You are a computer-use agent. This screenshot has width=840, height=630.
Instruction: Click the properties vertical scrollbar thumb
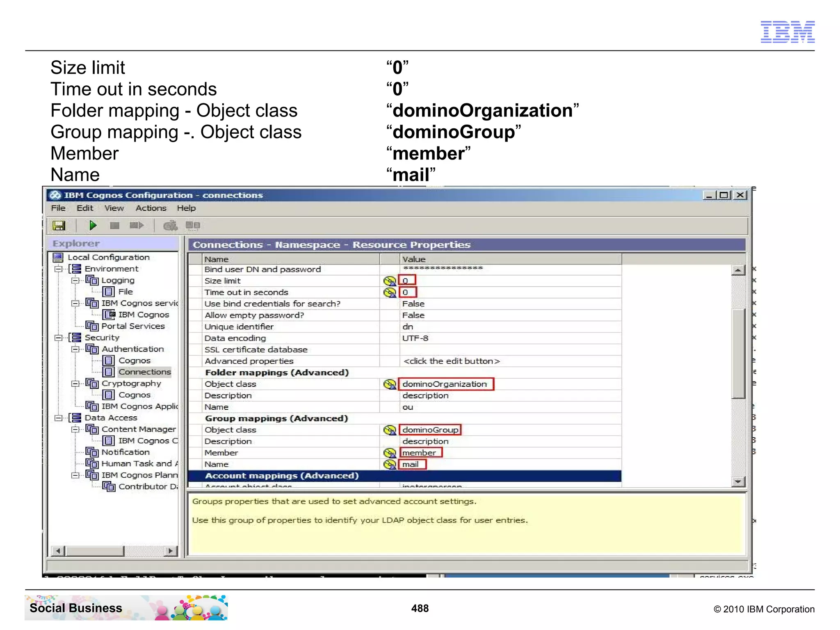[738, 354]
